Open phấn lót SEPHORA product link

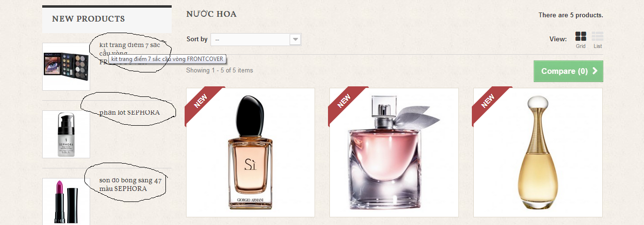(129, 112)
